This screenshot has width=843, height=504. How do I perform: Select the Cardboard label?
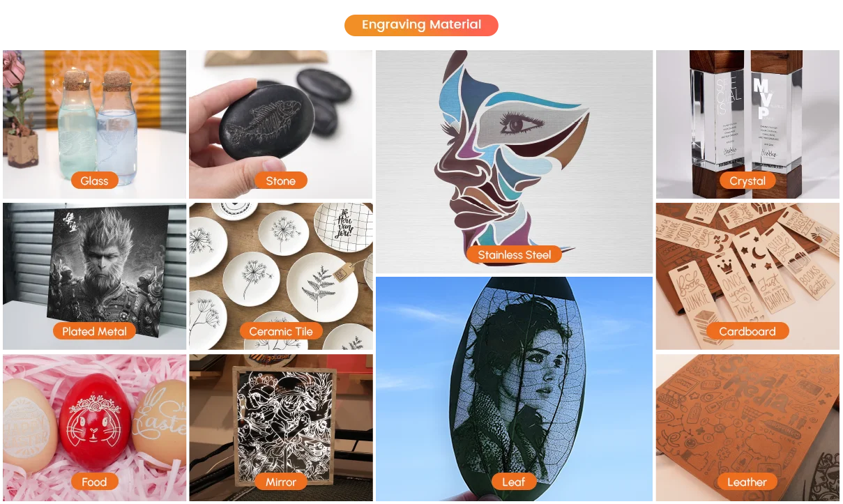(x=747, y=331)
